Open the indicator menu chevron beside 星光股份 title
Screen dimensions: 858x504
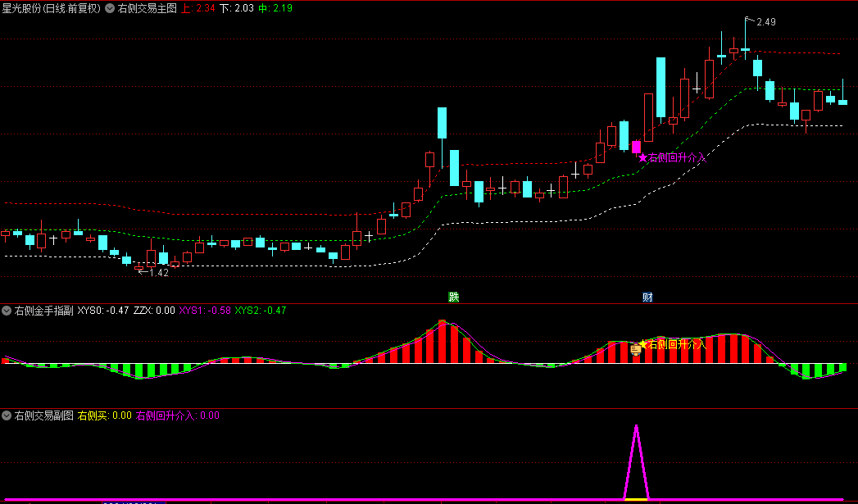pyautogui.click(x=110, y=8)
